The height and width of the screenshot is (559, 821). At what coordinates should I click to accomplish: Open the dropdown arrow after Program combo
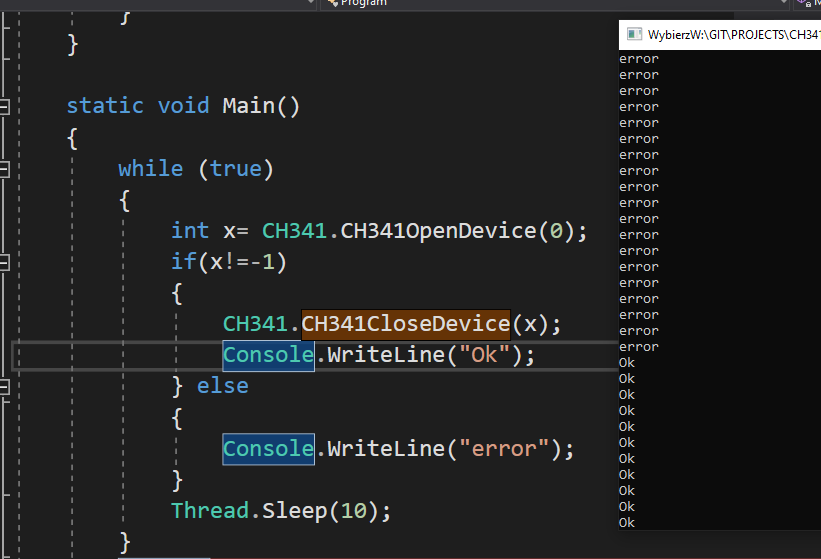784,2
